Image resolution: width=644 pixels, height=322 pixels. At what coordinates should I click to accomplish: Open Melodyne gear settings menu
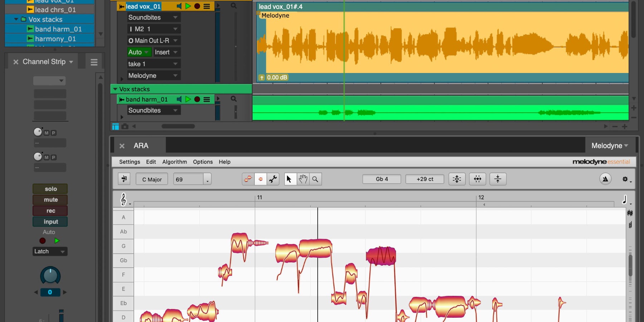click(x=625, y=179)
